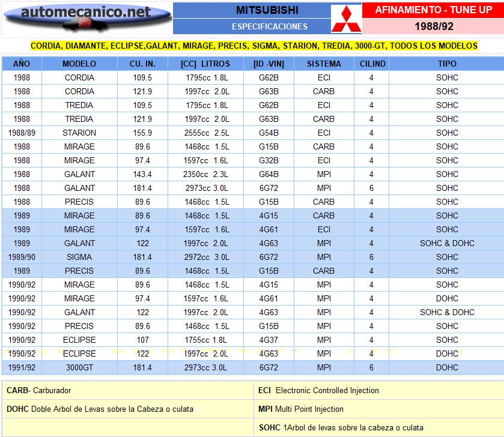This screenshot has width=504, height=437.
Task: Click the 3000GT model cell
Action: pos(79,367)
